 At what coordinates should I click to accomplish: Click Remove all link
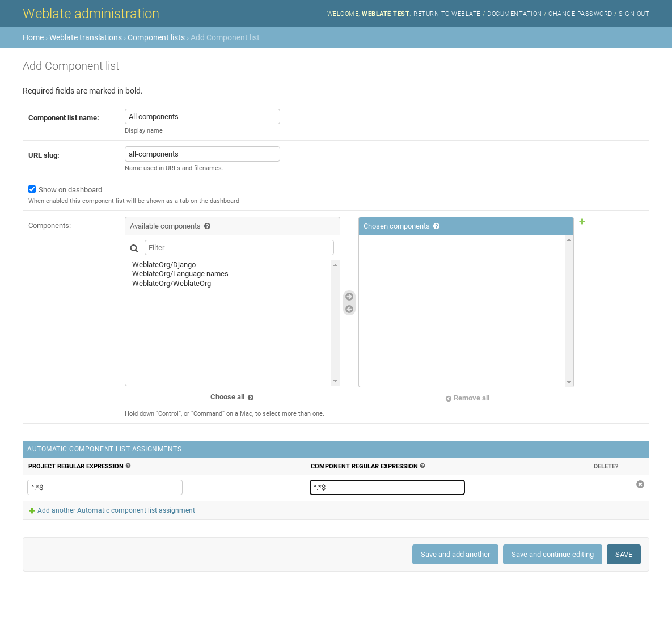(468, 398)
